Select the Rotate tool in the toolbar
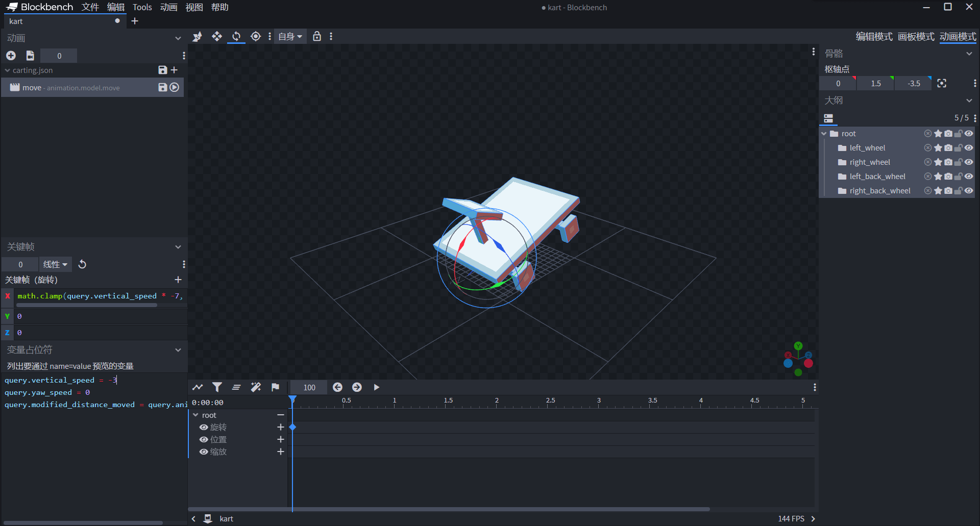Viewport: 980px width, 526px height. (236, 36)
